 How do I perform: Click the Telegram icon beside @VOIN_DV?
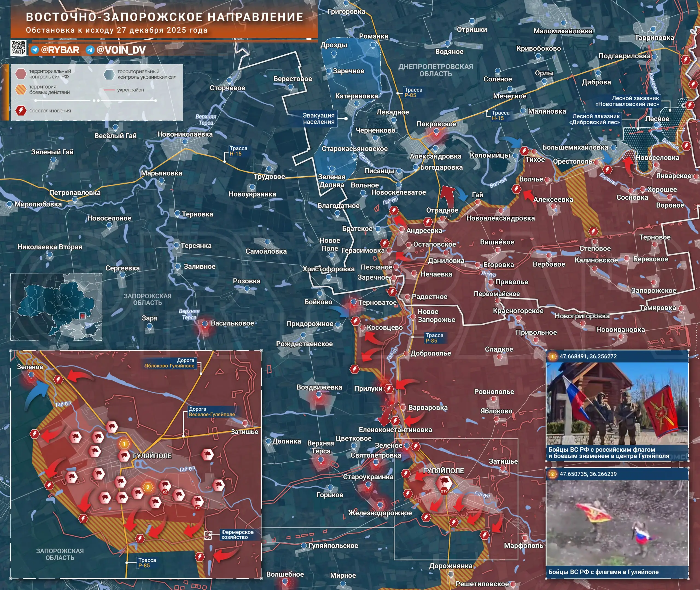point(90,50)
